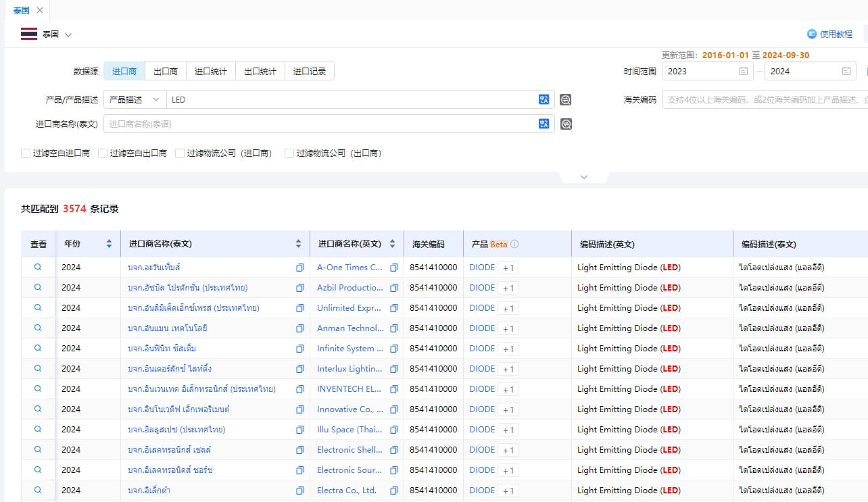Copy English name Infinite System
This screenshot has height=502, width=868.
coord(394,349)
